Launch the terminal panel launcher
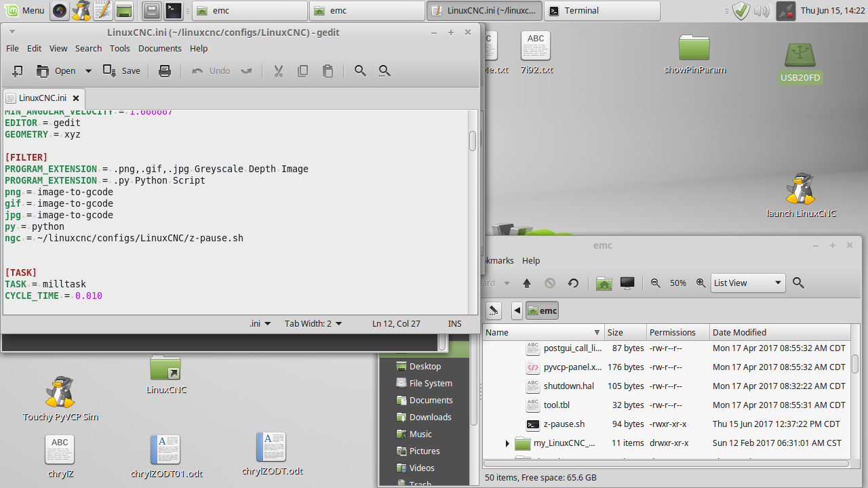The image size is (868, 488). pyautogui.click(x=174, y=10)
